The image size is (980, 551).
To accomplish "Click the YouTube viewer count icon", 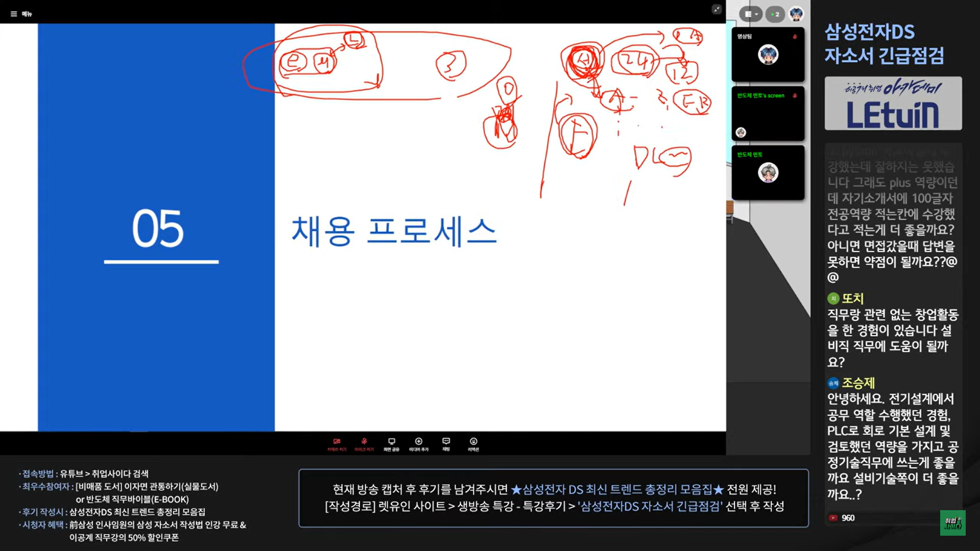I will pyautogui.click(x=833, y=518).
